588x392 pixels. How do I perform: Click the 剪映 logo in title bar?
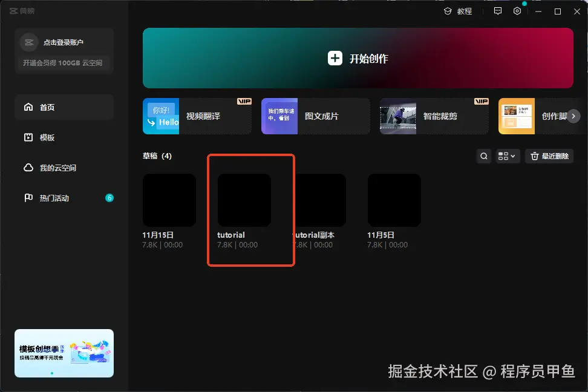(x=22, y=11)
